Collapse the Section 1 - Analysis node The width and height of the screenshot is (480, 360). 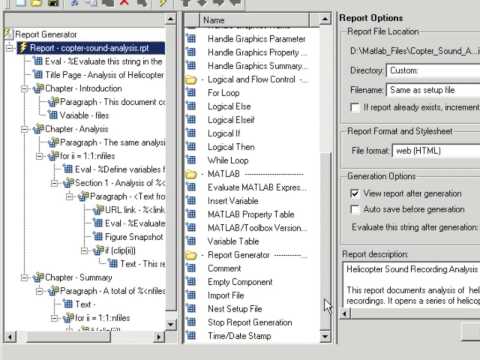click(x=54, y=183)
